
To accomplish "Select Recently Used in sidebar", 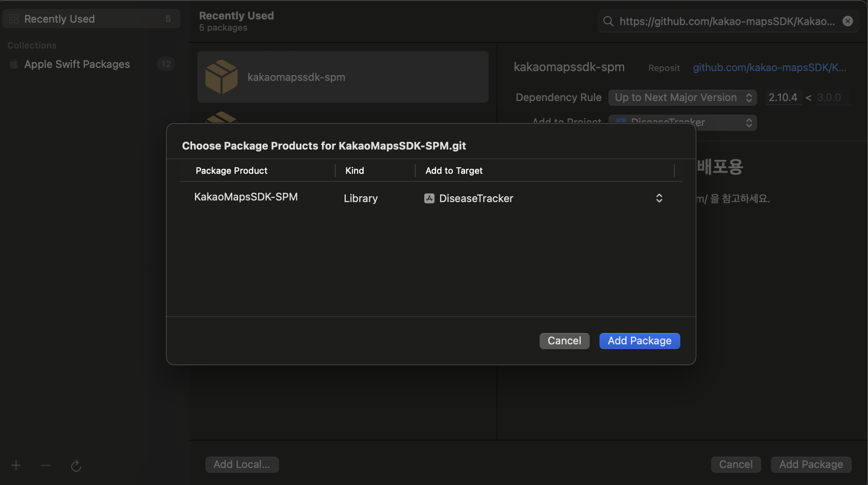I will (59, 19).
